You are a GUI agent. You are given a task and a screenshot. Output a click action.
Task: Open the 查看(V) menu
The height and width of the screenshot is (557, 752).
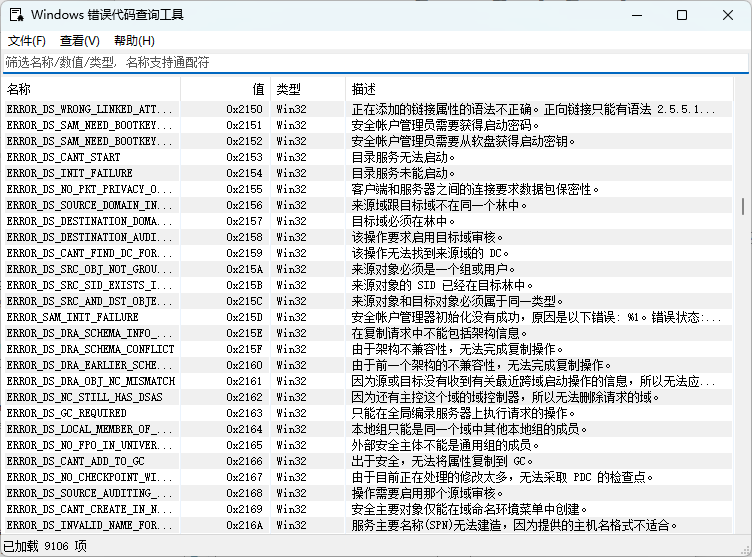tap(80, 41)
